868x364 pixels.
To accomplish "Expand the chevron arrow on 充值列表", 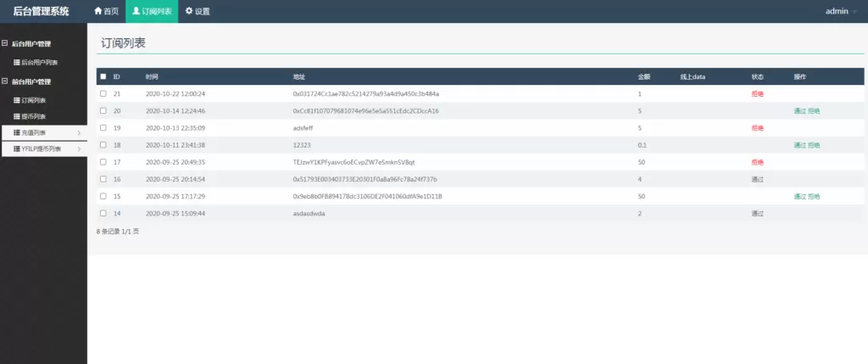I will point(79,133).
